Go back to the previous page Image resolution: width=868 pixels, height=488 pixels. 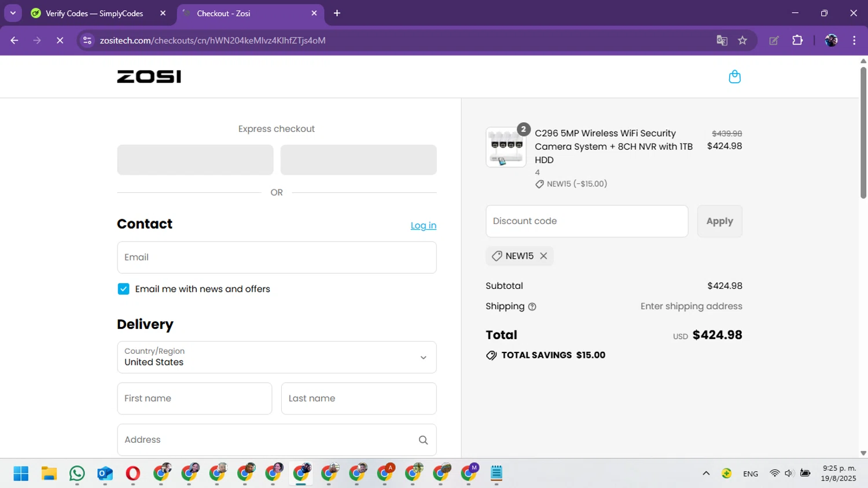coord(14,41)
